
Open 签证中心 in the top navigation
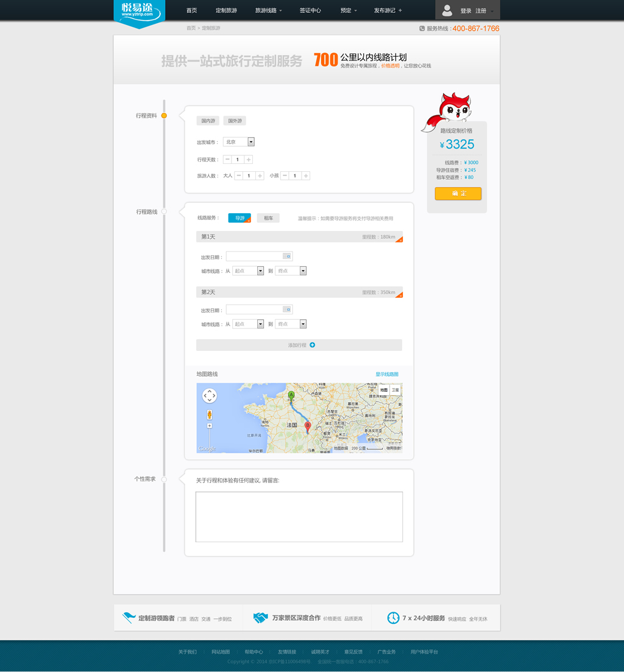click(x=310, y=10)
